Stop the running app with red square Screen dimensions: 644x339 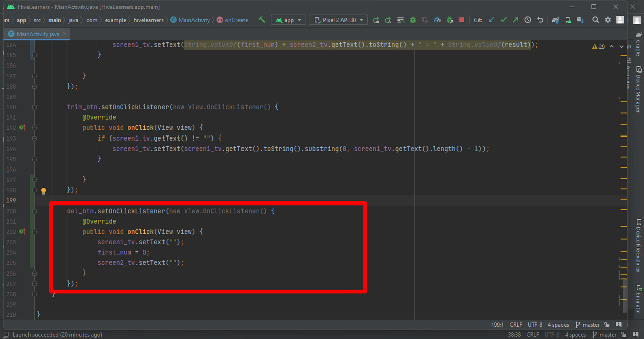click(x=462, y=20)
